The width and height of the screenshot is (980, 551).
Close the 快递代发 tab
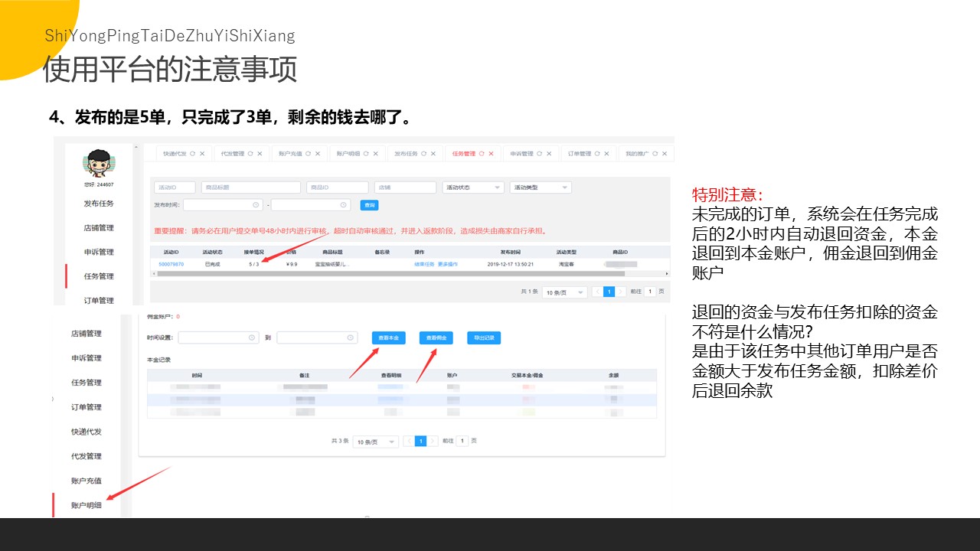[x=202, y=154]
